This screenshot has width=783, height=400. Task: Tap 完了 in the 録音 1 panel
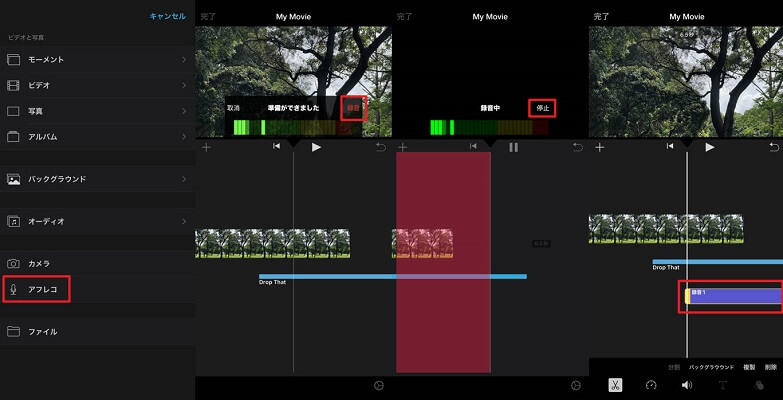click(601, 16)
